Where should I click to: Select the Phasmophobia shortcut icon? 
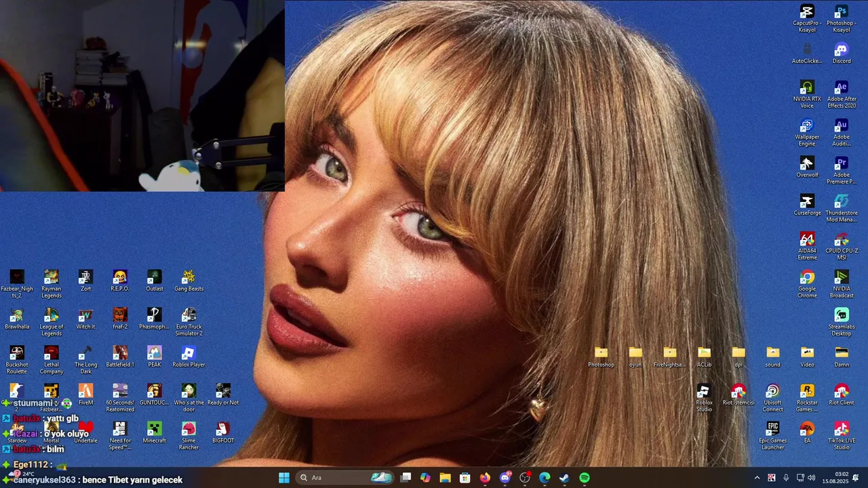[155, 319]
